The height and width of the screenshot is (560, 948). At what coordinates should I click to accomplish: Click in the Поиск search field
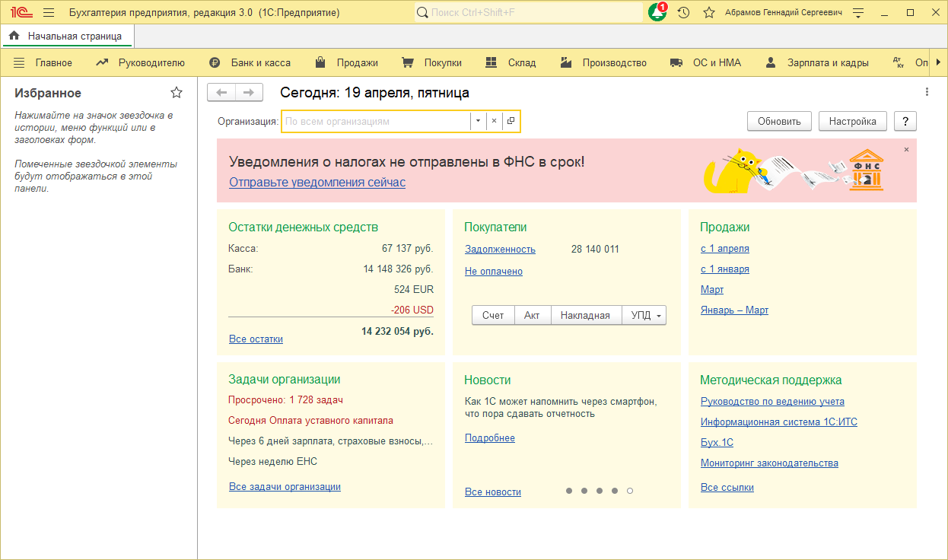coord(529,13)
